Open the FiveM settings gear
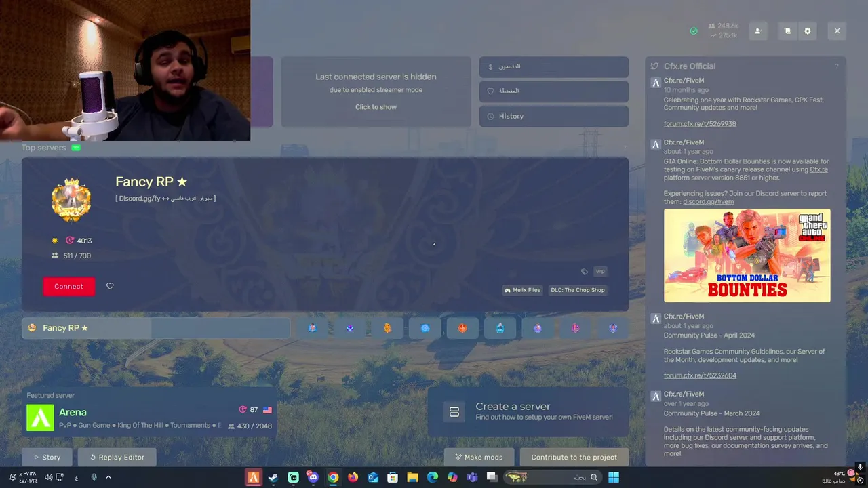 point(807,31)
